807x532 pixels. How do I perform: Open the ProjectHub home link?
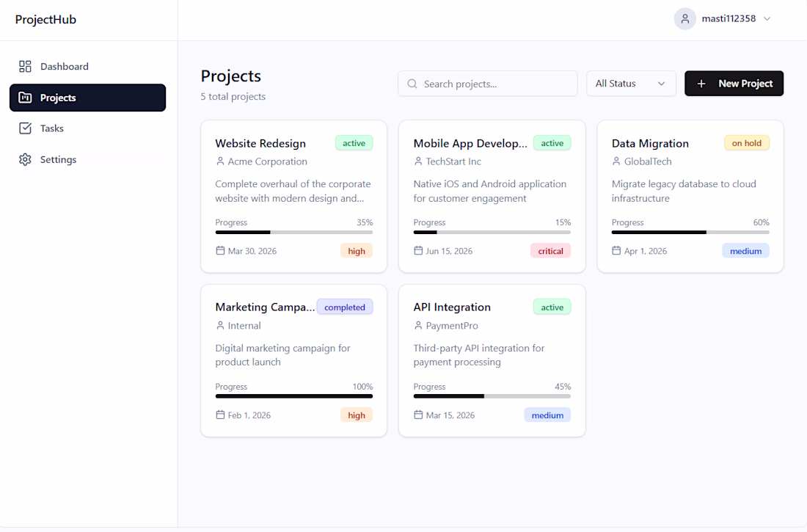click(45, 20)
